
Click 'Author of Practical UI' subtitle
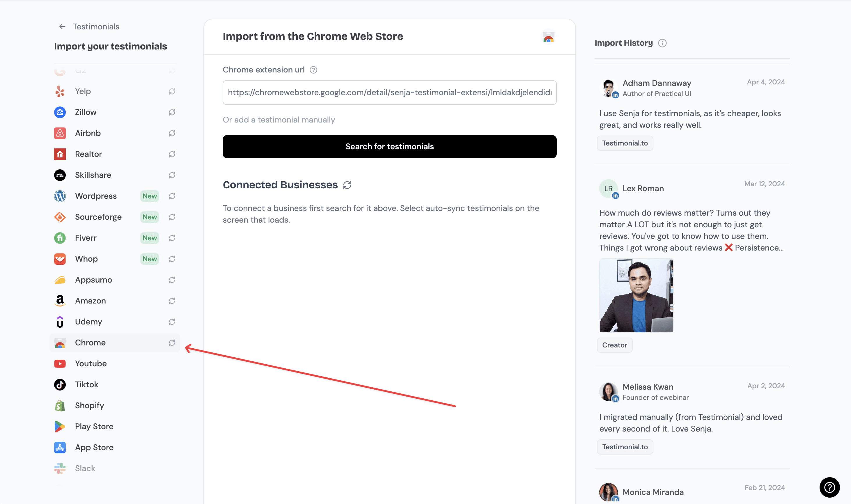click(x=657, y=94)
